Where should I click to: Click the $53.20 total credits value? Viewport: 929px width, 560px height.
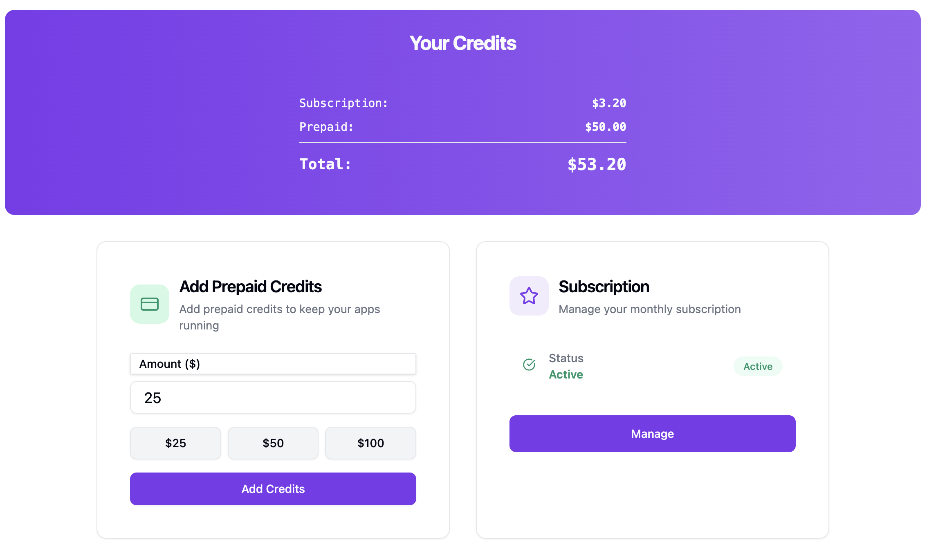point(597,164)
